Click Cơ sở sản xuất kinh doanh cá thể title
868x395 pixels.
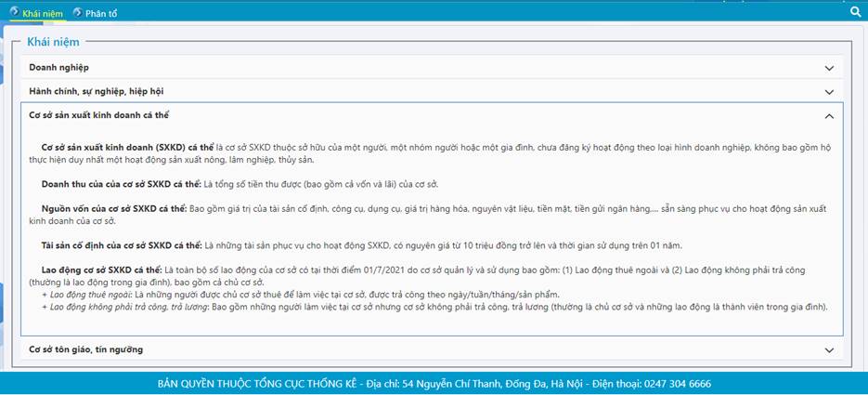coord(98,115)
